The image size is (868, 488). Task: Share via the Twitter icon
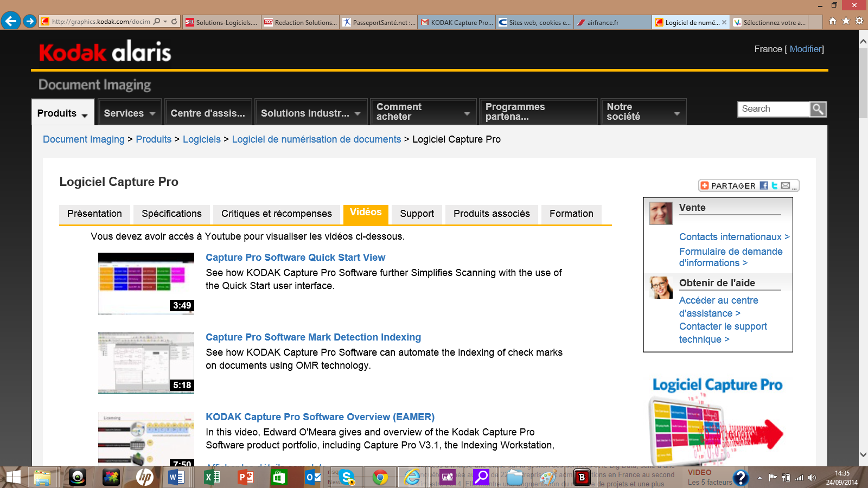coord(775,185)
